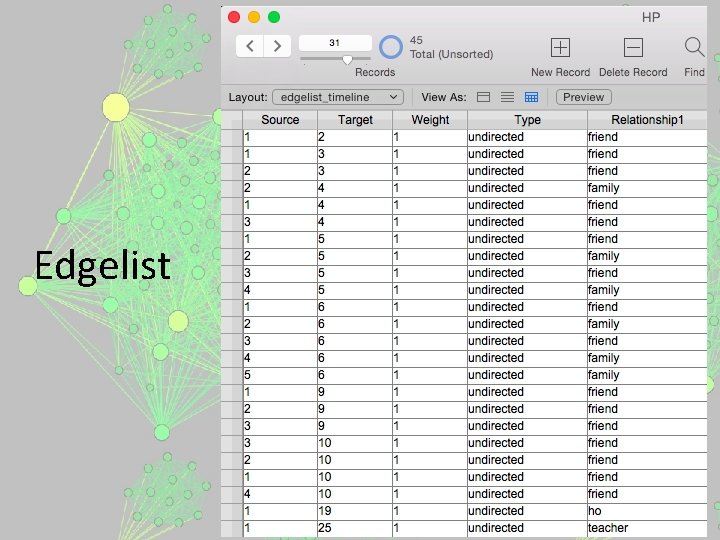Click Weight cell in the teacher row
The image size is (720, 540).
[430, 528]
